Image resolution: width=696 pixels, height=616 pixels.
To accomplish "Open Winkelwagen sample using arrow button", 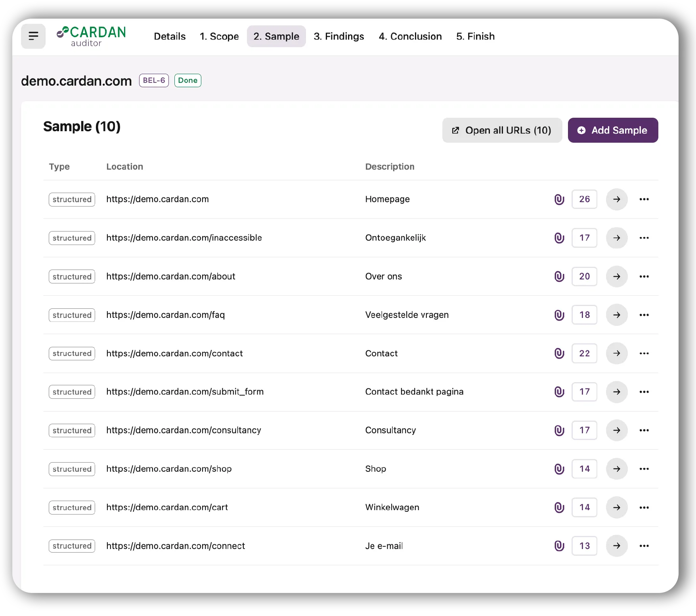I will pyautogui.click(x=617, y=507).
